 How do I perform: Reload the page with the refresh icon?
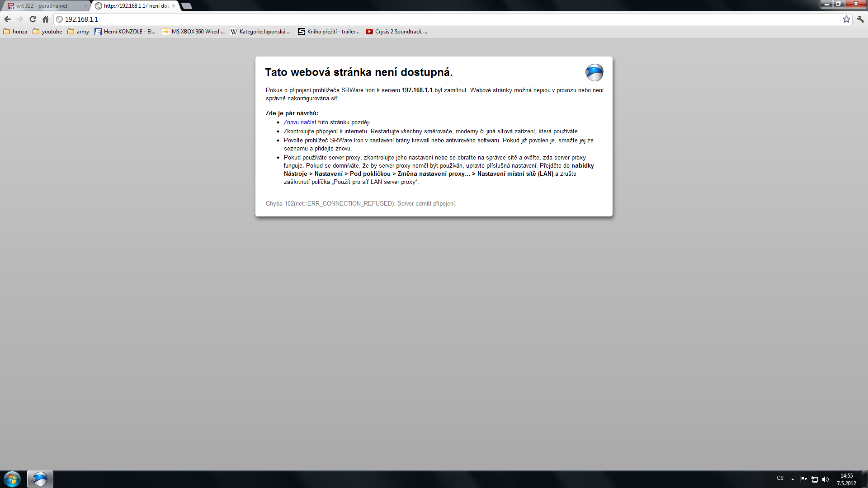click(33, 19)
